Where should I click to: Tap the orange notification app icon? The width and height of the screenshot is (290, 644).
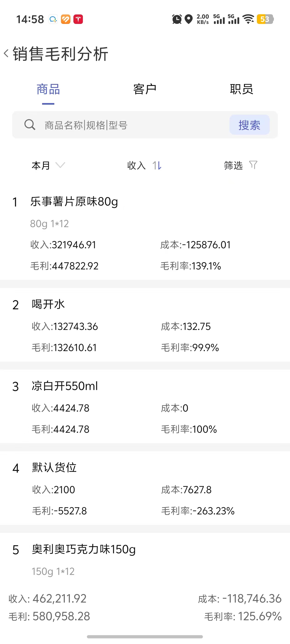[x=66, y=19]
